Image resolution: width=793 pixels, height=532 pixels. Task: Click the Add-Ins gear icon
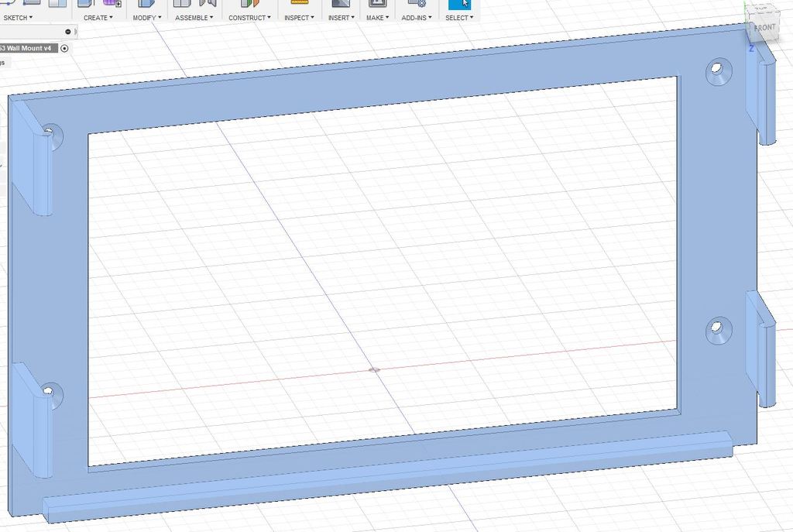pos(417,4)
